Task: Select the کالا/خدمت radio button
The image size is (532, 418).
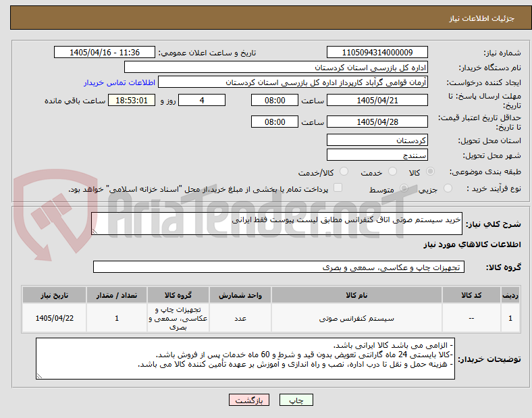Action: [x=344, y=172]
